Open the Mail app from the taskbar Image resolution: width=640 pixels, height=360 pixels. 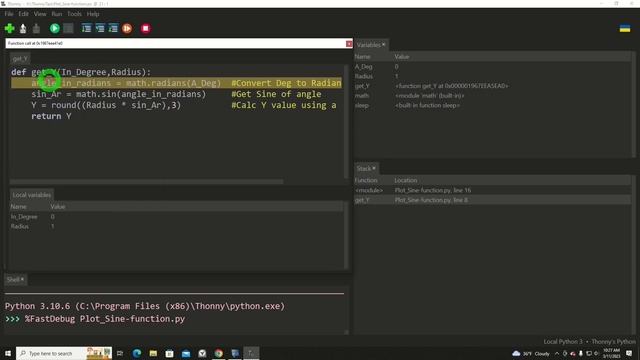tap(186, 353)
